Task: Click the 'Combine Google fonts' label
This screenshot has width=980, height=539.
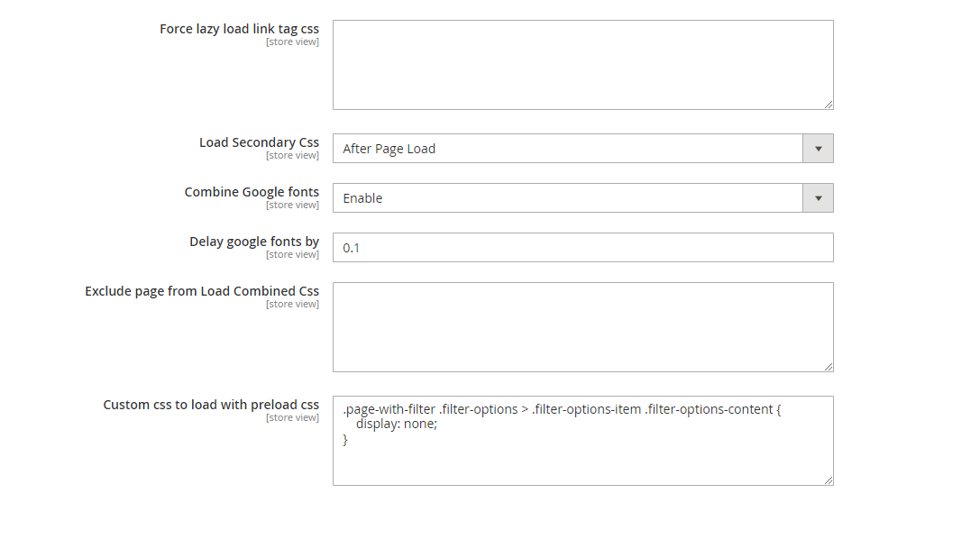Action: (x=252, y=192)
